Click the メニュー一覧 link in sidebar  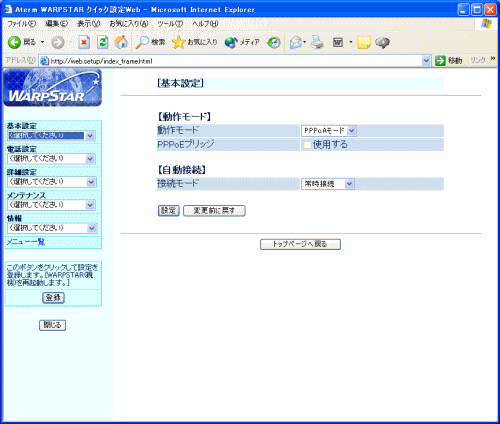26,242
